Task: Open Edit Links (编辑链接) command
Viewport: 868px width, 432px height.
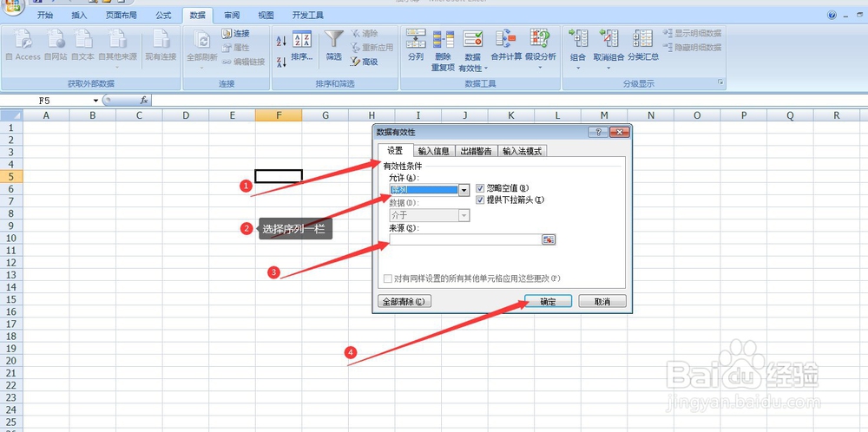Action: (x=244, y=62)
